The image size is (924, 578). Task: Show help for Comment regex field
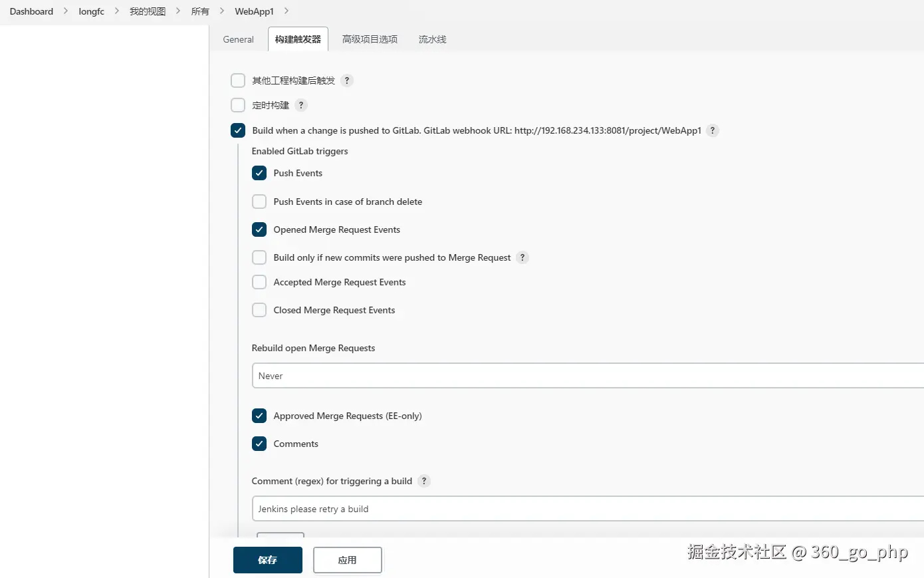(x=424, y=481)
